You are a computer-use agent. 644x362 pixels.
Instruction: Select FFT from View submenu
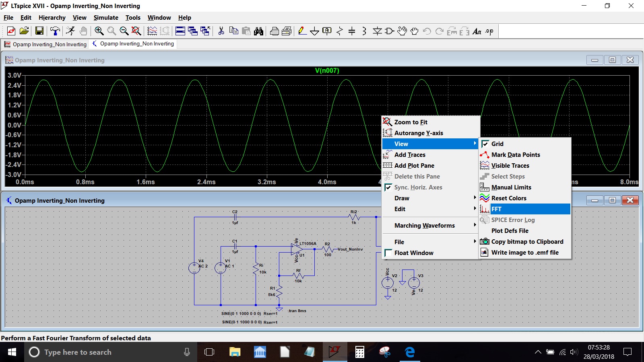(x=525, y=209)
